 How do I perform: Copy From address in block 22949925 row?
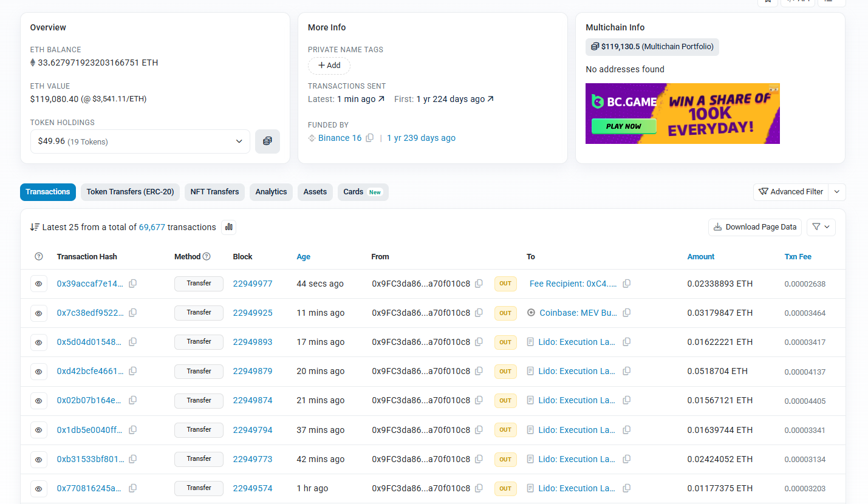479,313
